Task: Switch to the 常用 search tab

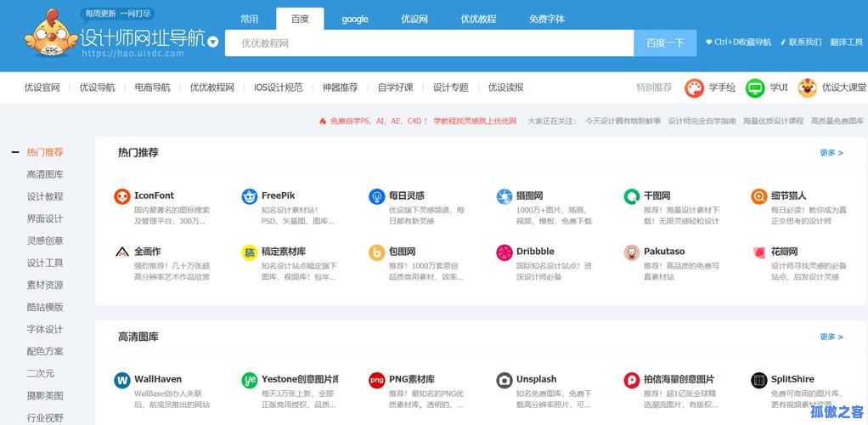Action: pos(249,19)
